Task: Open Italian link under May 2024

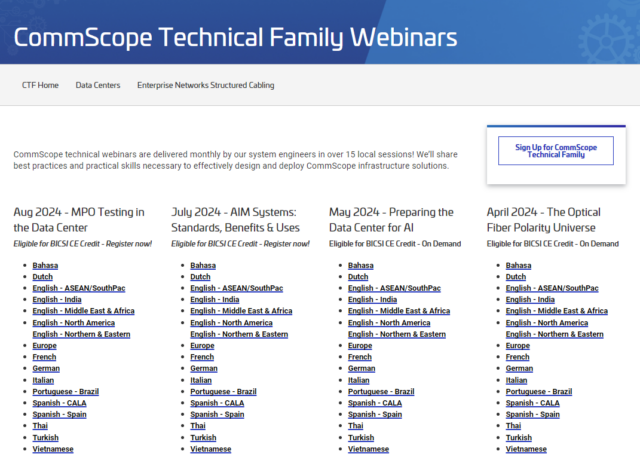Action: [358, 380]
